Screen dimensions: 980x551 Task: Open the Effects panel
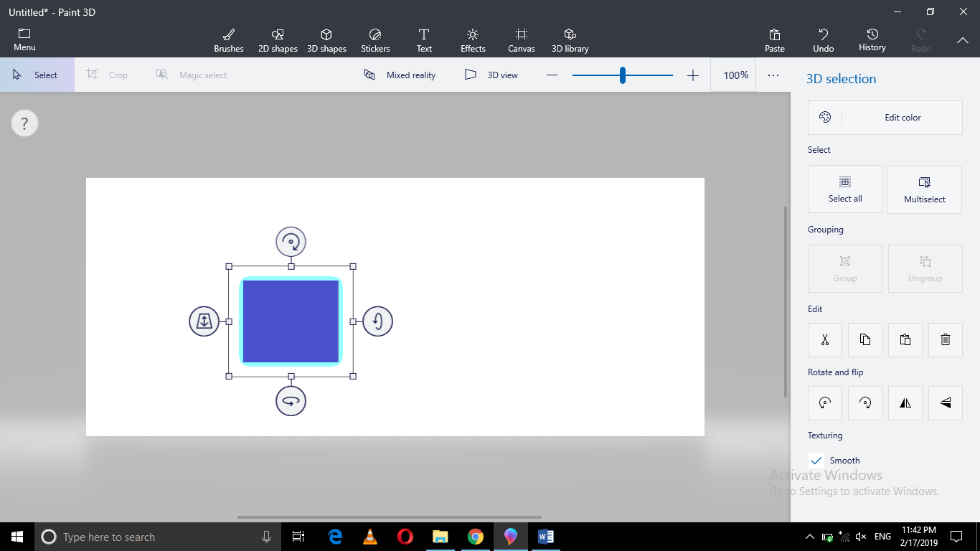click(x=472, y=39)
